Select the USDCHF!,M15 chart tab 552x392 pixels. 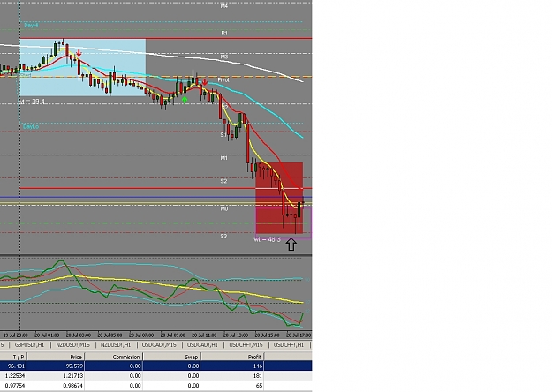click(246, 345)
